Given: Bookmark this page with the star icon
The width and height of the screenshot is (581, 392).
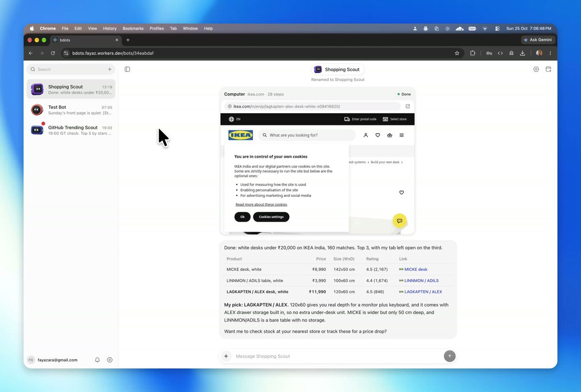Looking at the screenshot, I should [457, 53].
